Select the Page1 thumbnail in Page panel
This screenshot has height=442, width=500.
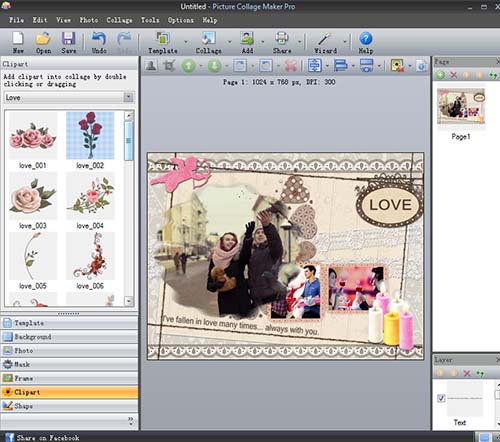pyautogui.click(x=461, y=107)
